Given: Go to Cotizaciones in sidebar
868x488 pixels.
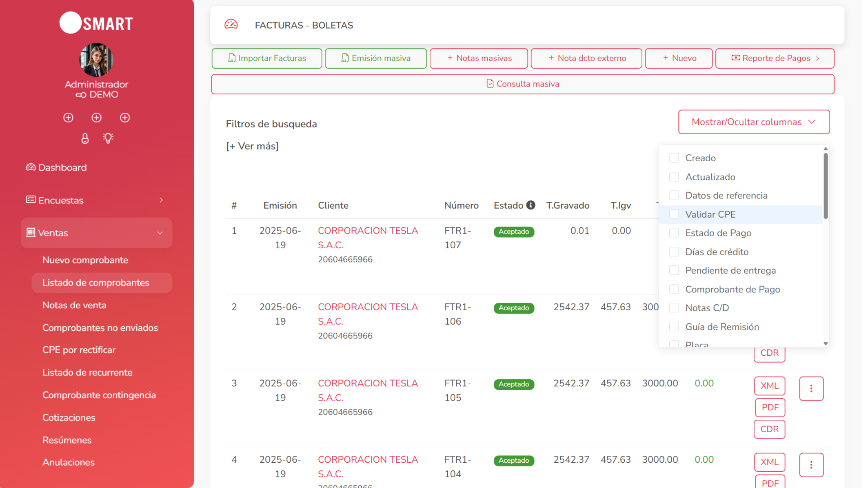Looking at the screenshot, I should pyautogui.click(x=69, y=418).
